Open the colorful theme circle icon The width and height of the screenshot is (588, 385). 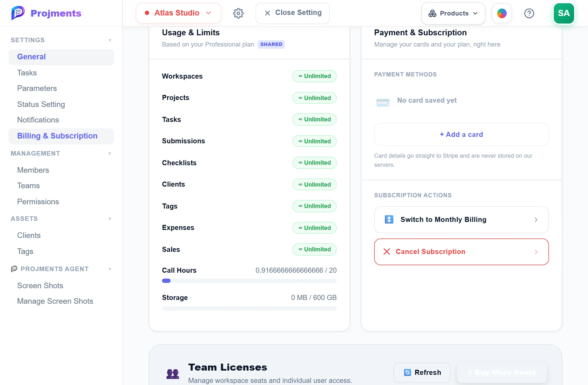(x=502, y=13)
